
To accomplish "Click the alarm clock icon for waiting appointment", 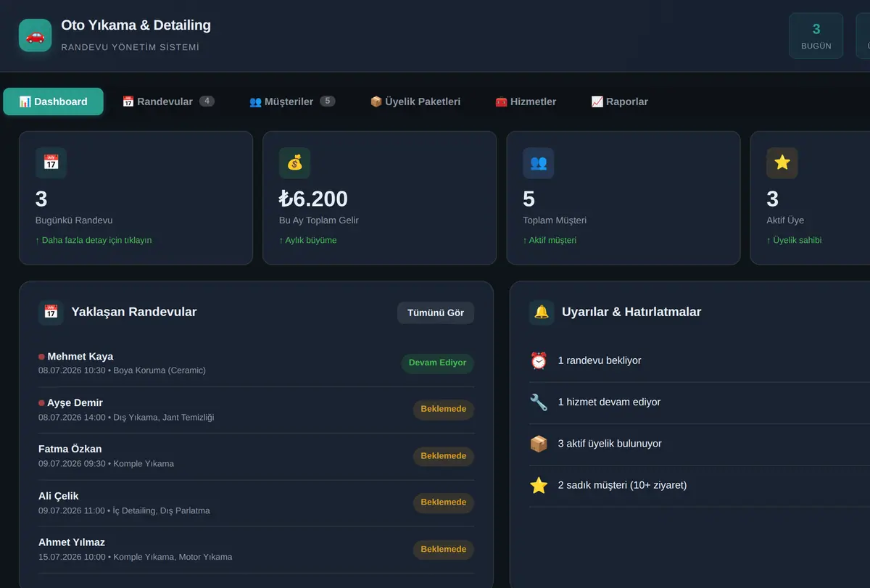I will point(539,360).
